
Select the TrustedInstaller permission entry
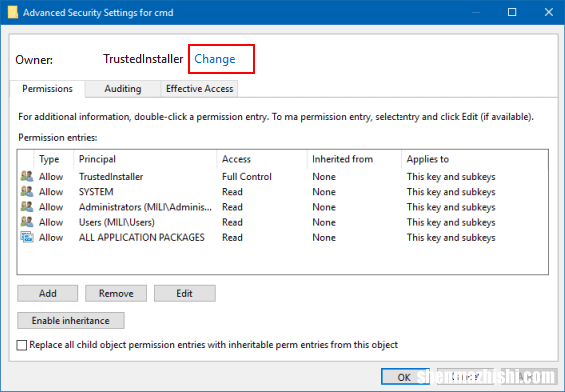pos(282,177)
